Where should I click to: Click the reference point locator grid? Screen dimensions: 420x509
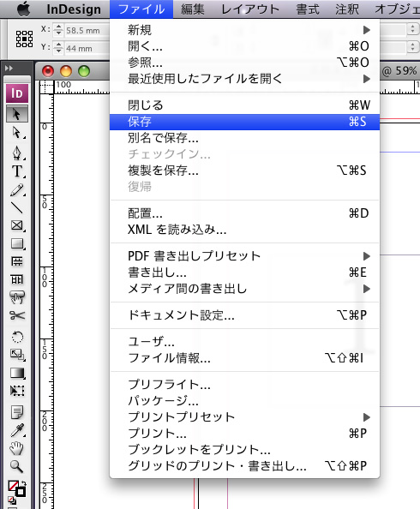click(x=24, y=39)
